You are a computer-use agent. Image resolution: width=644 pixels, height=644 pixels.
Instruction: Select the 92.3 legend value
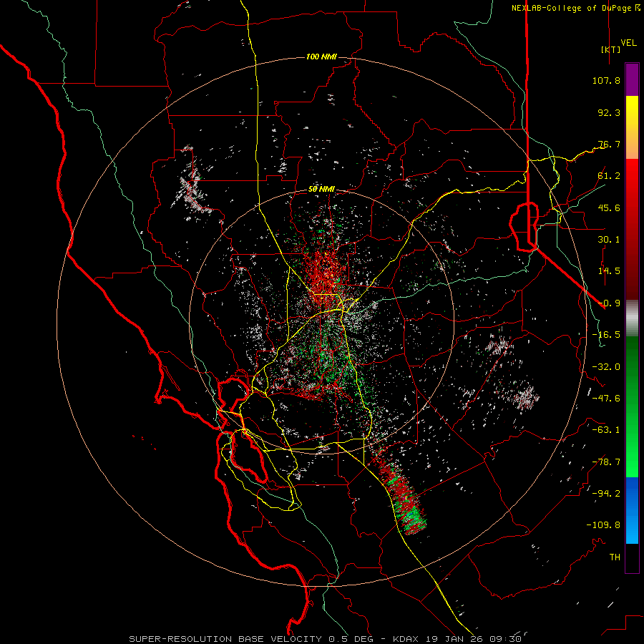609,112
